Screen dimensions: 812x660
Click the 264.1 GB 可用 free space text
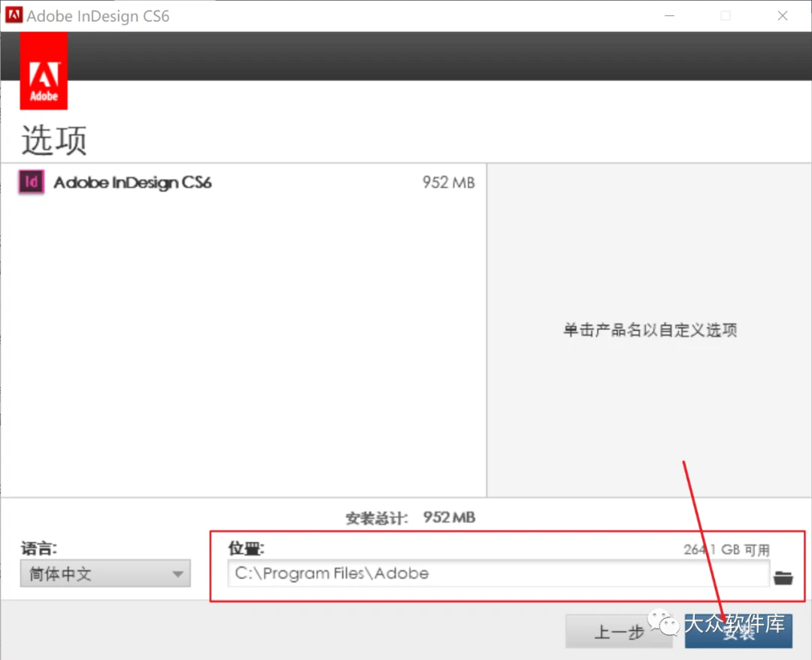[726, 549]
